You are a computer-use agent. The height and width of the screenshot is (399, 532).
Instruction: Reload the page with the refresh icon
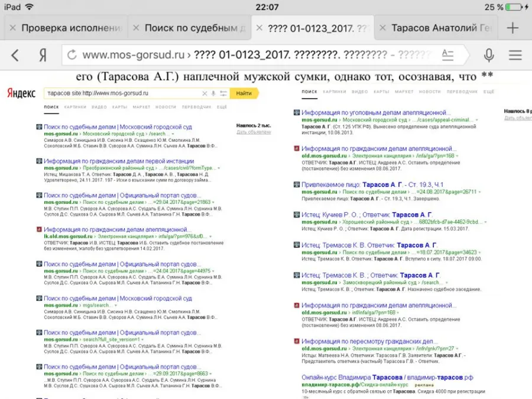[x=72, y=54]
